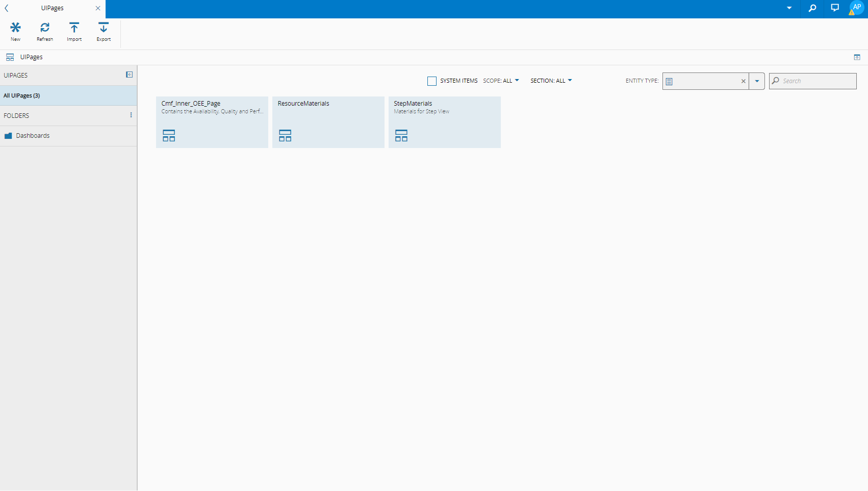
Task: Click the UIPages breadcrumb title
Action: pos(32,57)
